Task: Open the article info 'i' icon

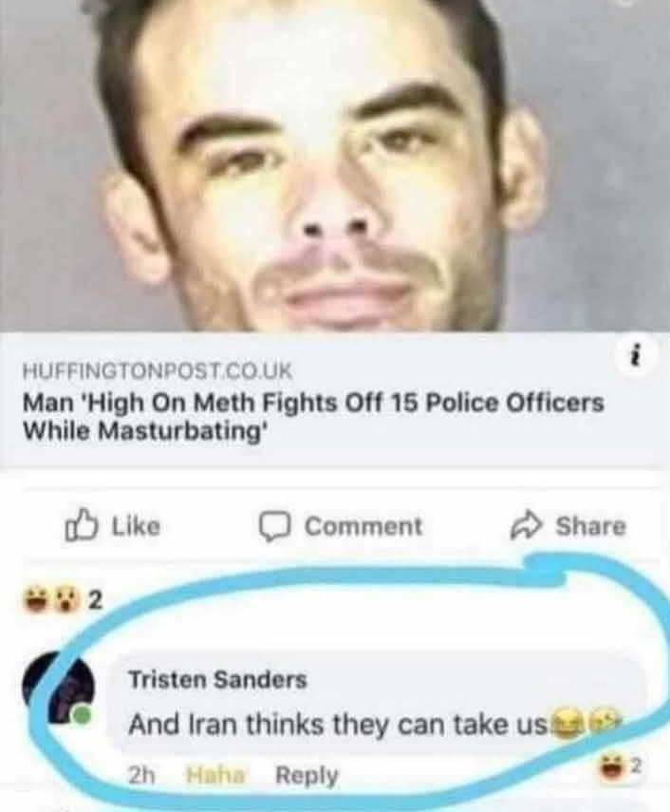Action: (637, 356)
